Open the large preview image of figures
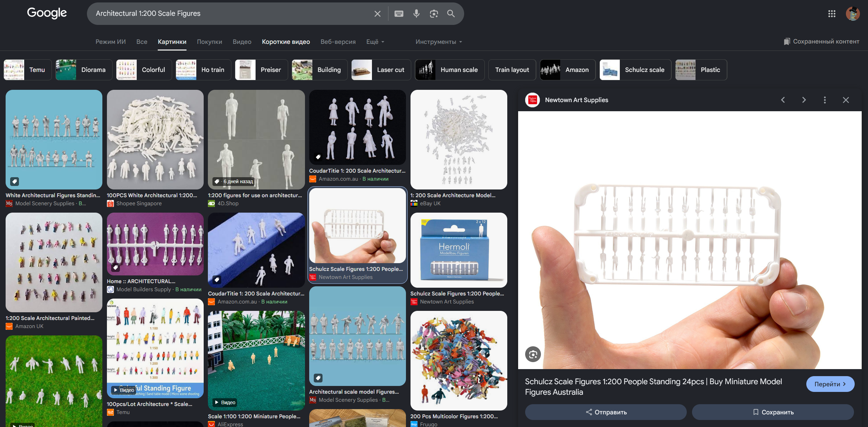Screen dimensions: 868x427 [690, 240]
